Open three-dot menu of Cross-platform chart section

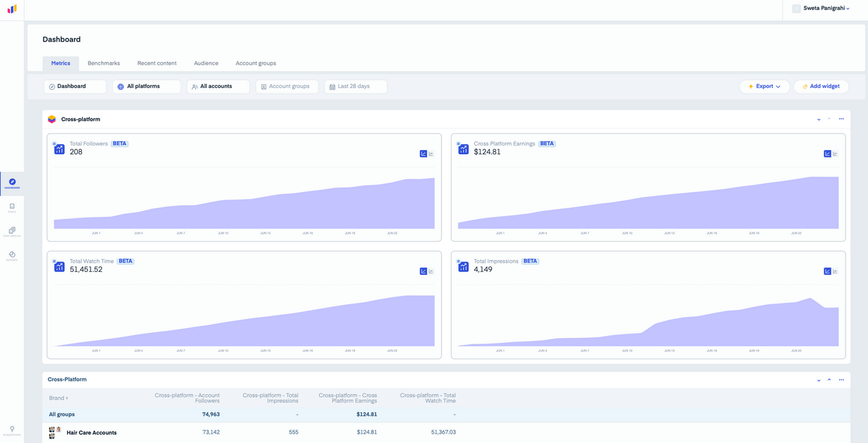click(x=841, y=119)
